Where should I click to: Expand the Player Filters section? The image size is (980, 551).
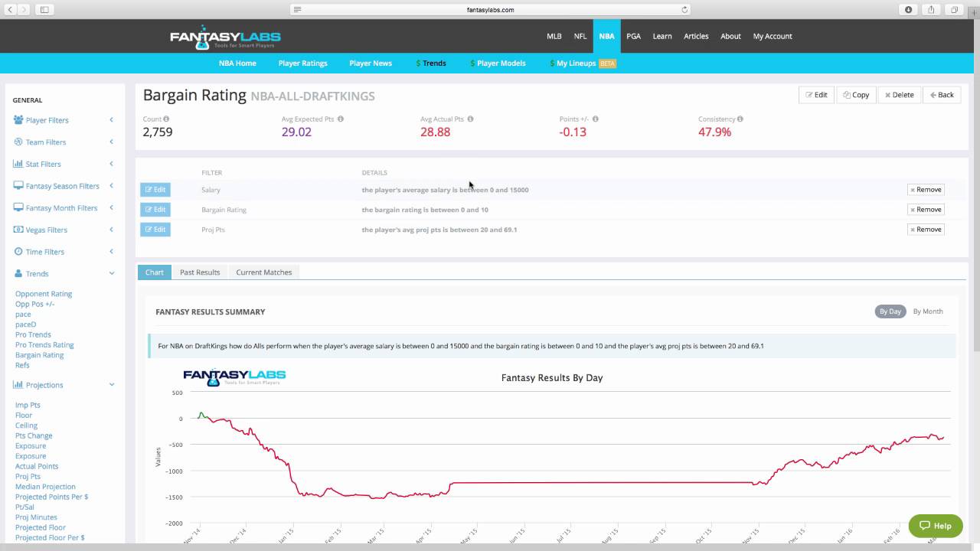click(x=64, y=120)
